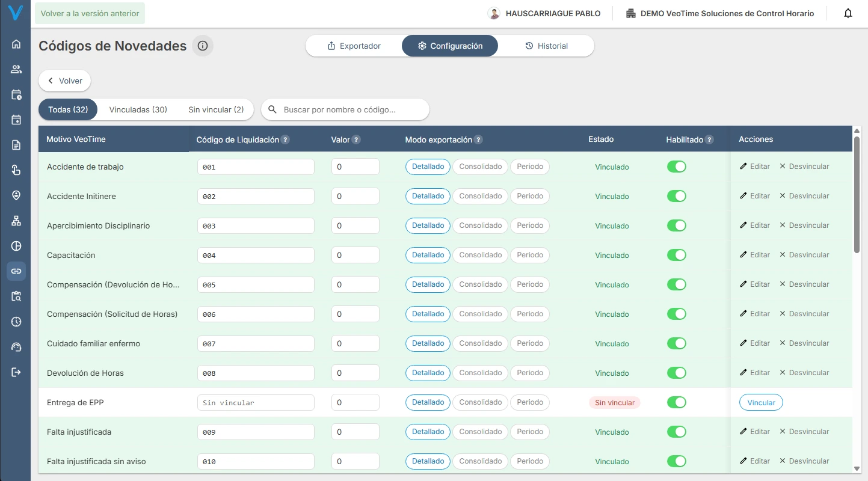Viewport: 868px width, 481px height.
Task: Open the location pin sidebar icon
Action: pos(16,195)
